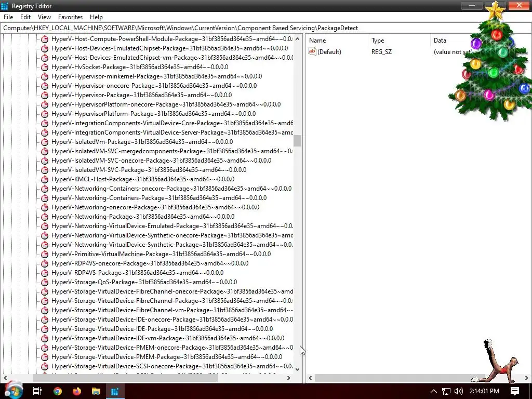Click the Type column header
Image resolution: width=532 pixels, height=399 pixels.
click(x=378, y=41)
